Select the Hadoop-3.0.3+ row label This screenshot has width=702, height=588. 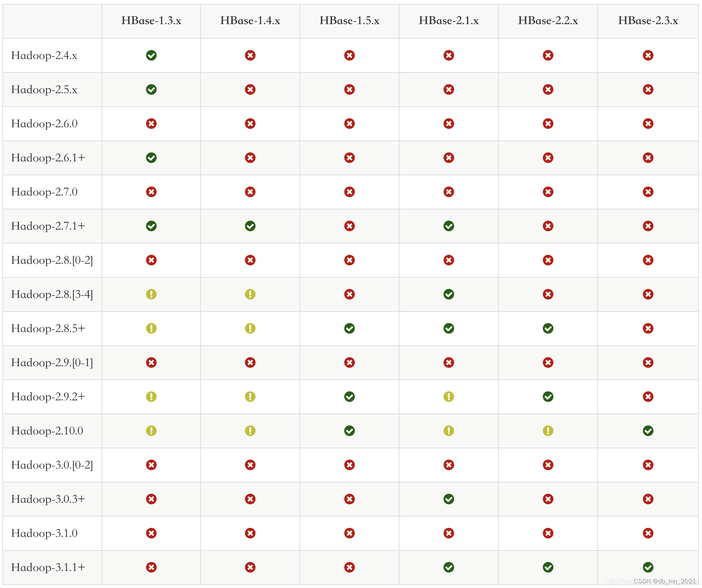click(x=48, y=499)
